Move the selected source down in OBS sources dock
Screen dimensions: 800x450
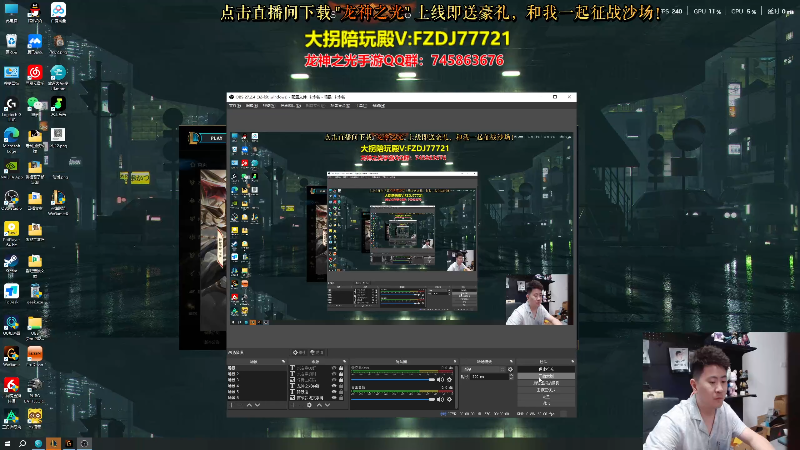(328, 405)
